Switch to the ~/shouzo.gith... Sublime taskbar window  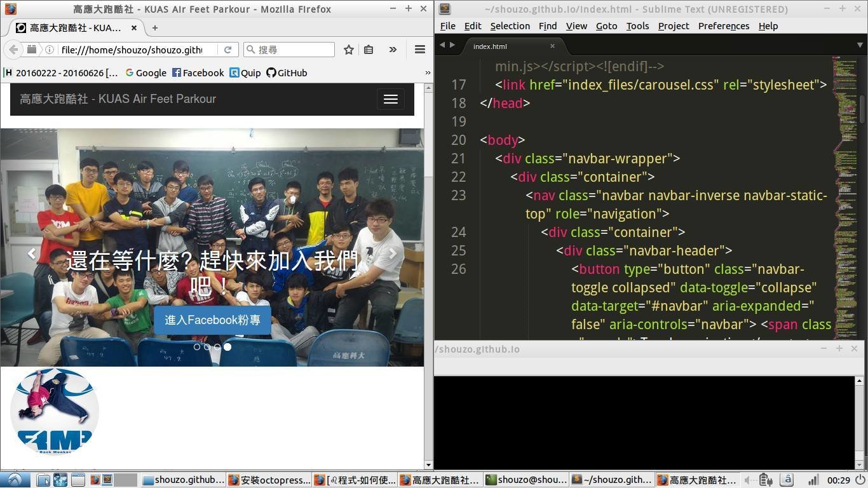tap(612, 480)
